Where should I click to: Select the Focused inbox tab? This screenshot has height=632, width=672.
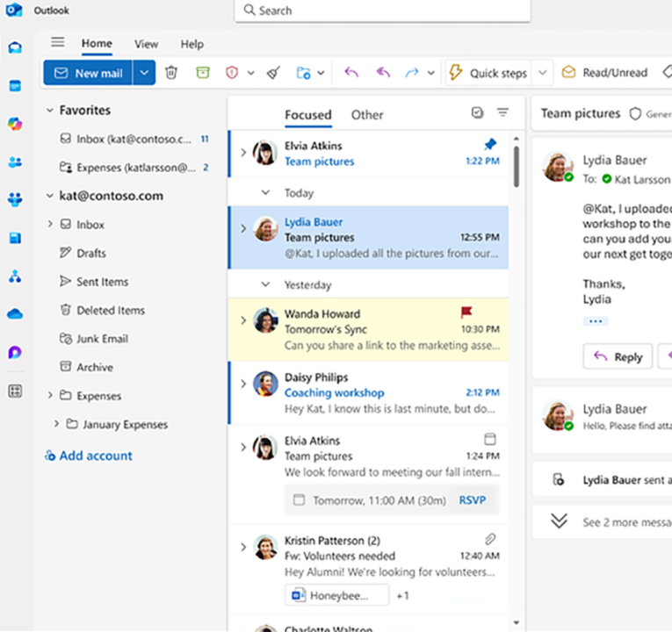click(308, 115)
